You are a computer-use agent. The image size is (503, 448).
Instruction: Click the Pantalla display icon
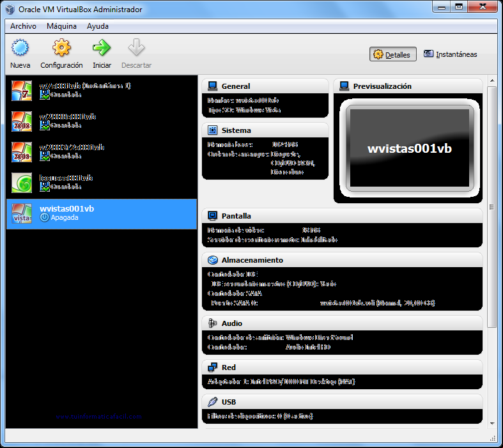[x=212, y=216]
